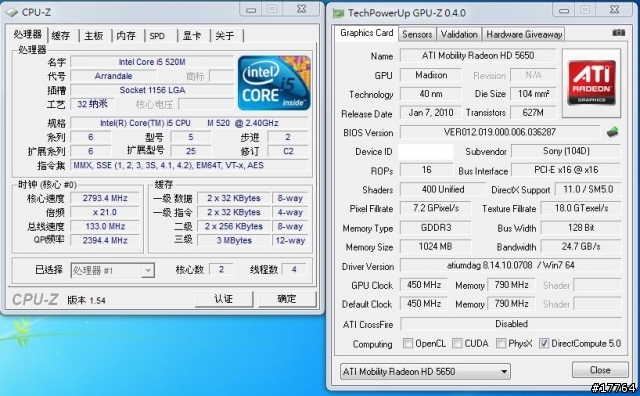The height and width of the screenshot is (396, 640).
Task: Click the GPU-Z title bar app icon
Action: tap(338, 13)
